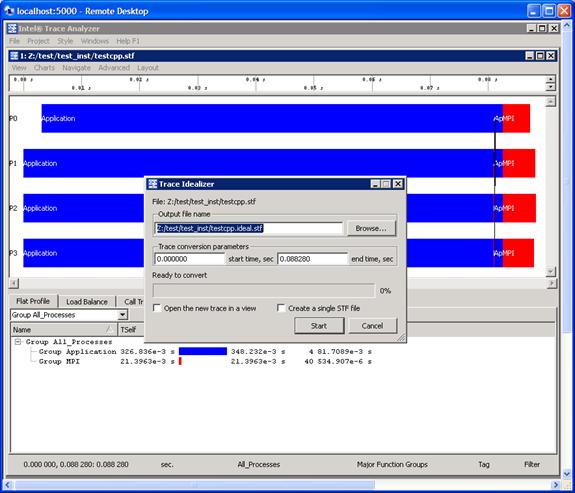The image size is (575, 493).
Task: Minimize the Intel Trace Analyzer window
Action: [x=531, y=28]
